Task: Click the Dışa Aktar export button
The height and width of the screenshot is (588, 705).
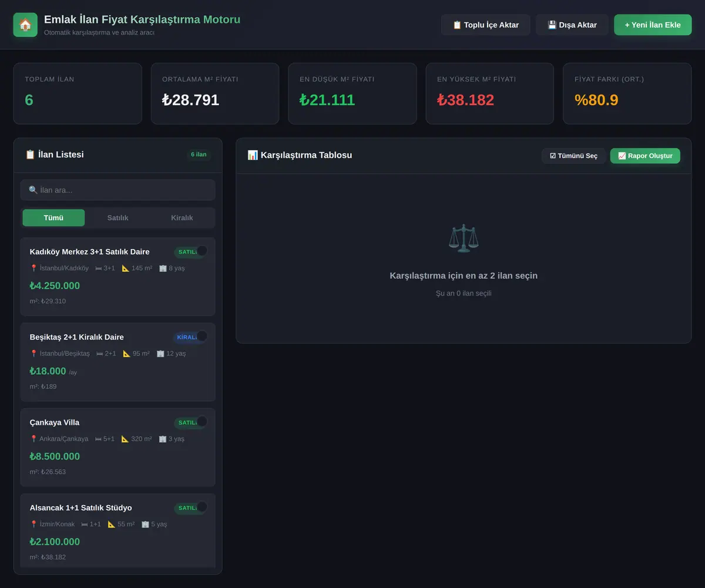Action: (x=572, y=25)
